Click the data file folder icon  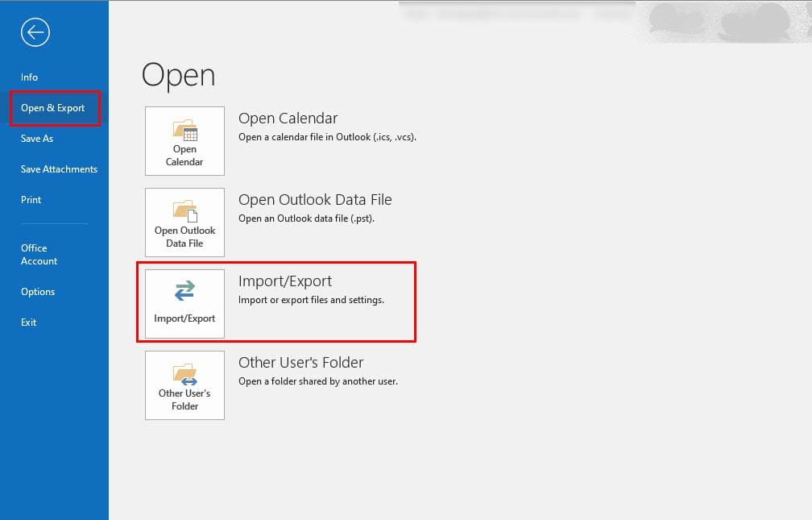185,211
